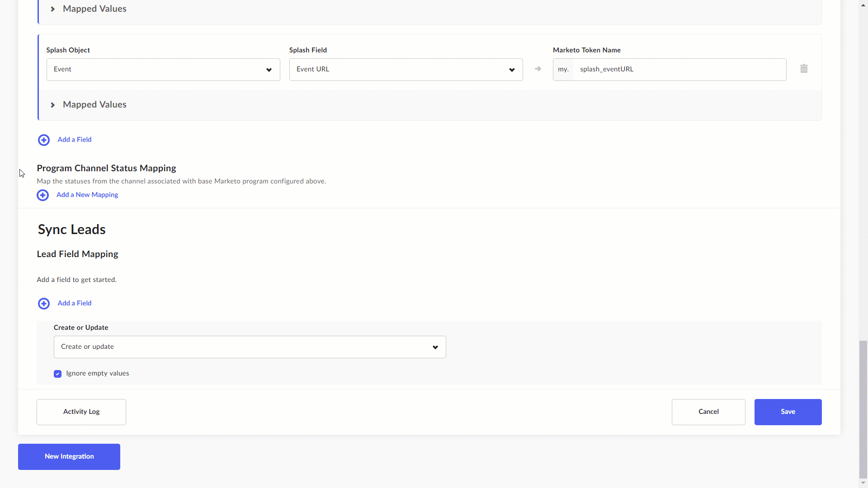
Task: Click the 'Add a field to get started.' text
Action: pyautogui.click(x=76, y=280)
